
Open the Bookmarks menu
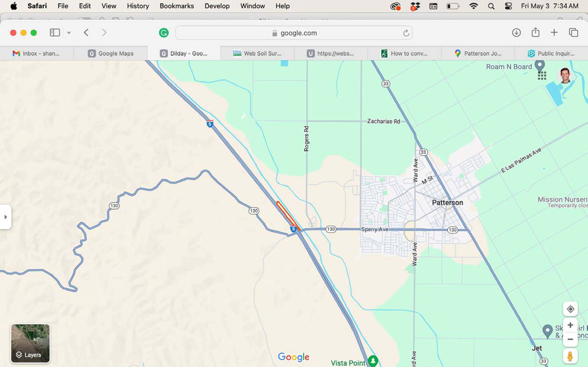(x=177, y=6)
